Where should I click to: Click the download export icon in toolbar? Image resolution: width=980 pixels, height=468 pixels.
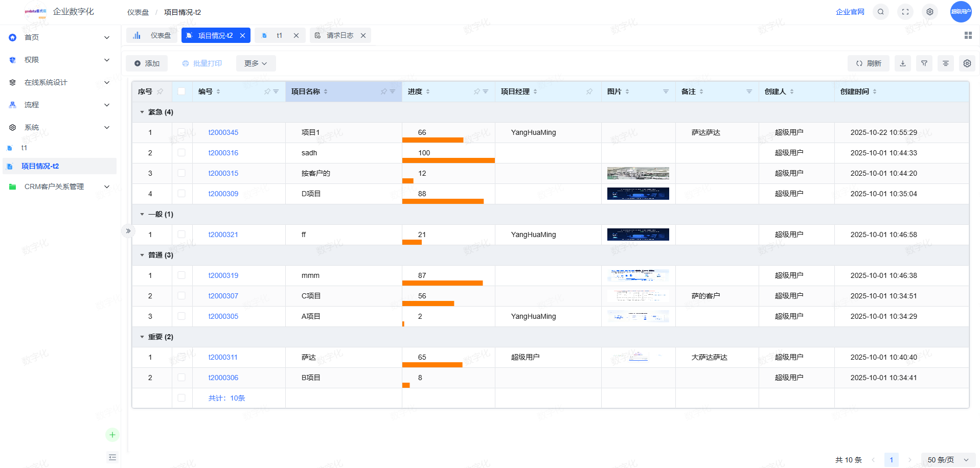coord(903,63)
